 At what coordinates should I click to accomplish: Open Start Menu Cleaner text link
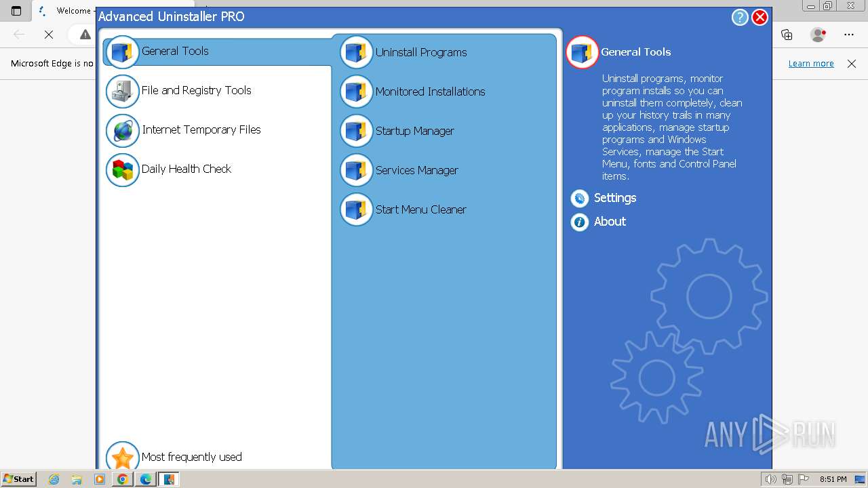click(421, 209)
